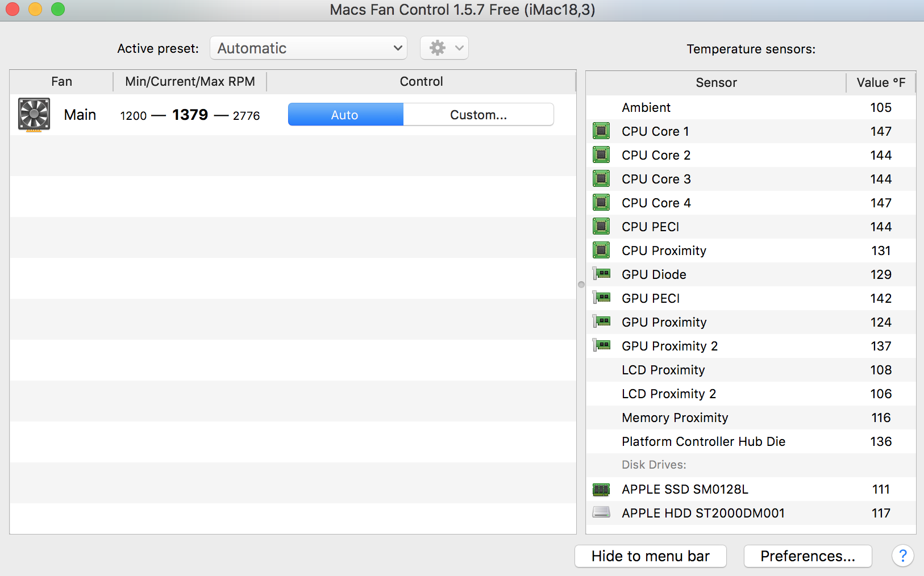Open the Preferences... button
Viewport: 924px width, 576px height.
(x=808, y=556)
